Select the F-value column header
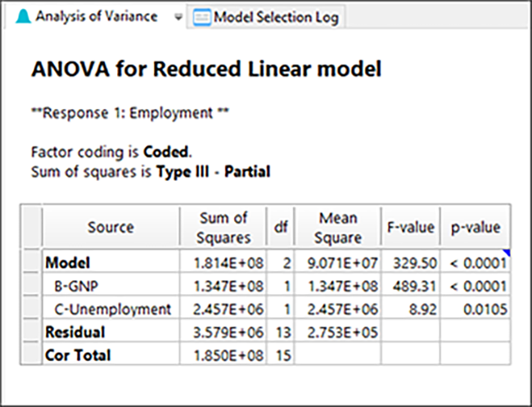The image size is (532, 407). pos(410,228)
